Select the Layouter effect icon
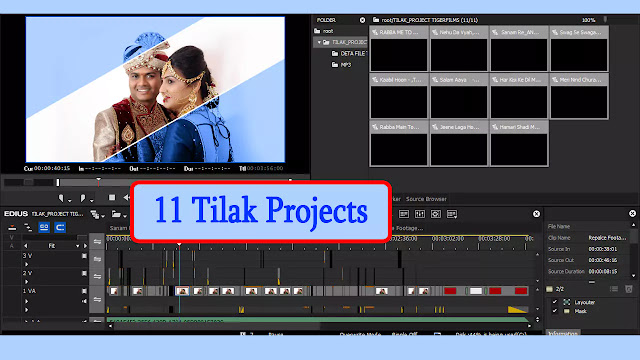This screenshot has height=360, width=640. pyautogui.click(x=567, y=302)
